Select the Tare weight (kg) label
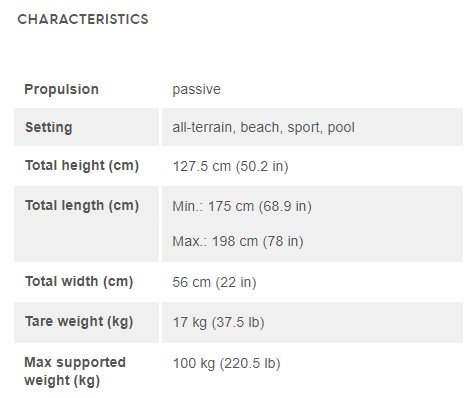This screenshot has width=472, height=398. point(79,322)
